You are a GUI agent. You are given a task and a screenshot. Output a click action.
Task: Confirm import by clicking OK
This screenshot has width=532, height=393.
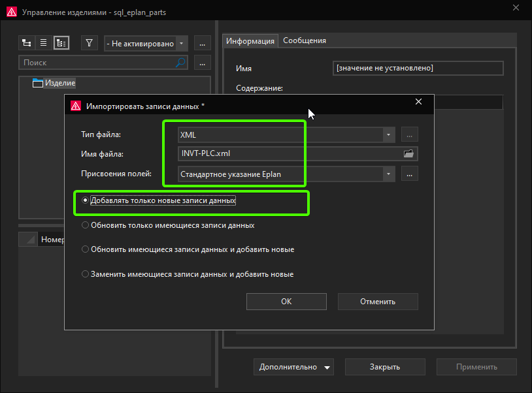[286, 301]
